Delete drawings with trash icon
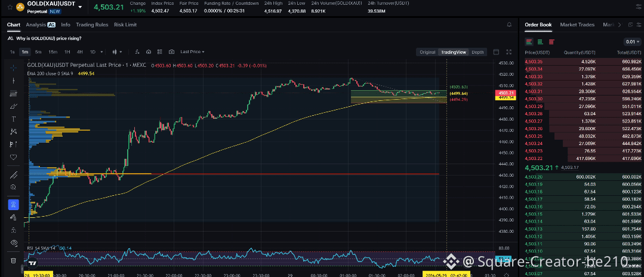The image size is (644, 277). click(x=14, y=260)
